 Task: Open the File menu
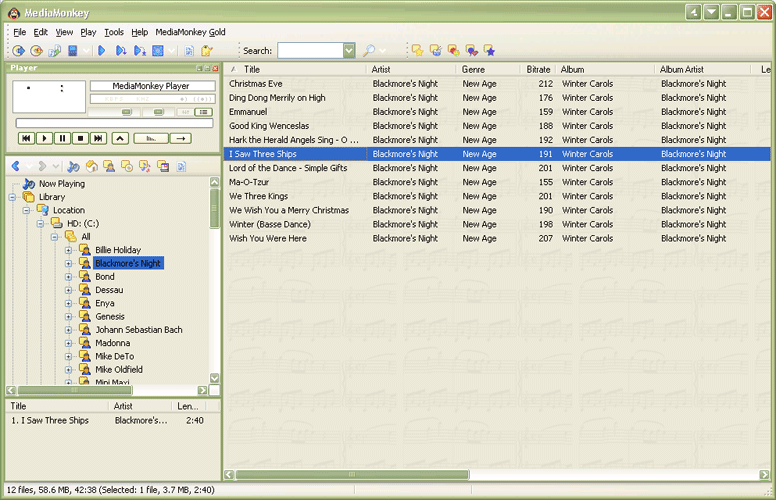click(x=20, y=32)
